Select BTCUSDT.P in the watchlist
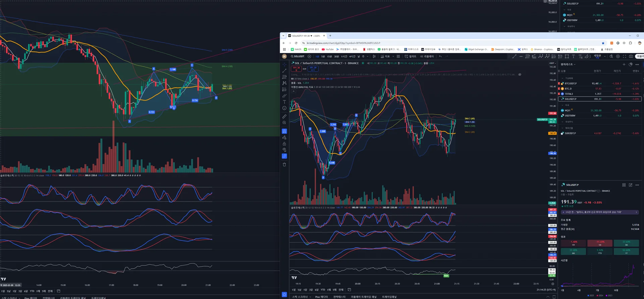The height and width of the screenshot is (299, 644). tap(600, 83)
